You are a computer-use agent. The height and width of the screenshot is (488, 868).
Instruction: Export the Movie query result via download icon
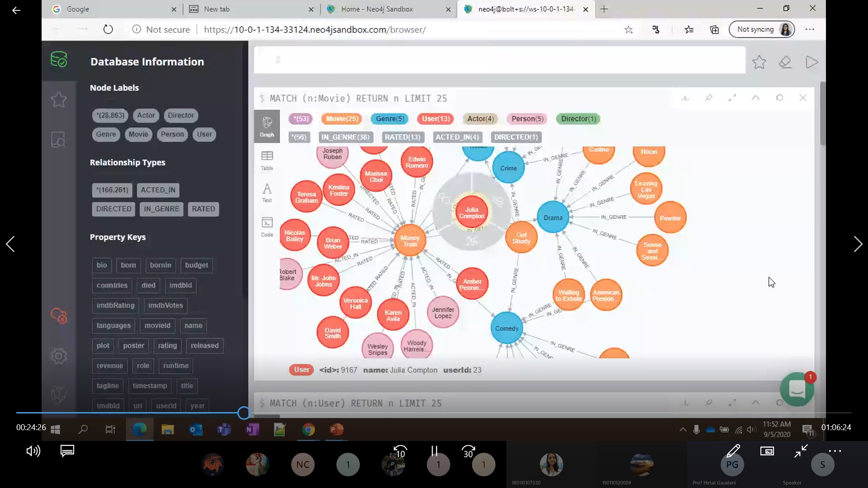pos(685,98)
